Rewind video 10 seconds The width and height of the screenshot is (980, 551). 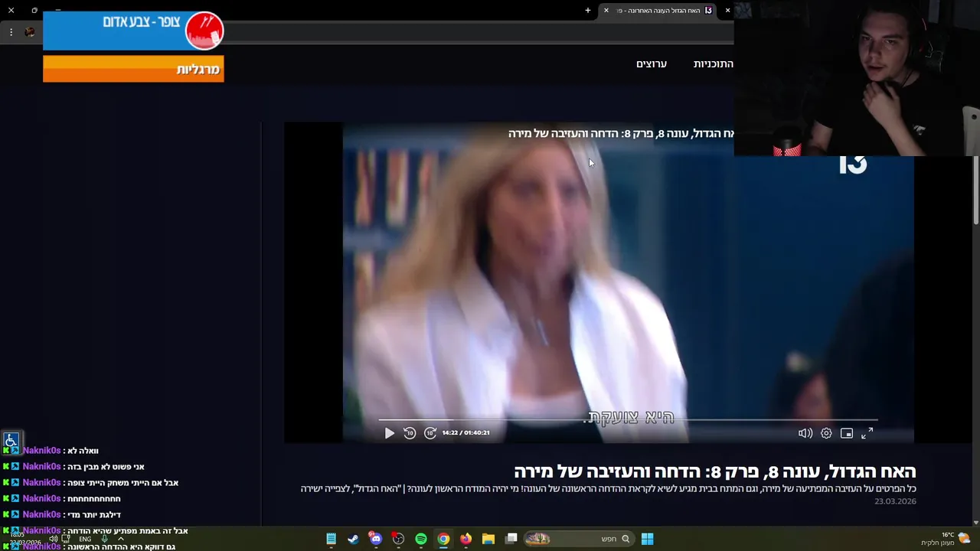(x=410, y=433)
